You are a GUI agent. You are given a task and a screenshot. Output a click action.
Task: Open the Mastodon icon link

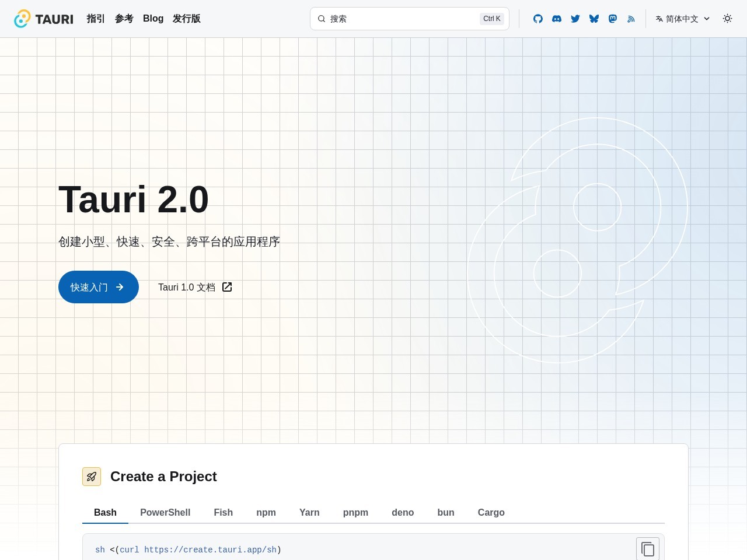(x=613, y=19)
